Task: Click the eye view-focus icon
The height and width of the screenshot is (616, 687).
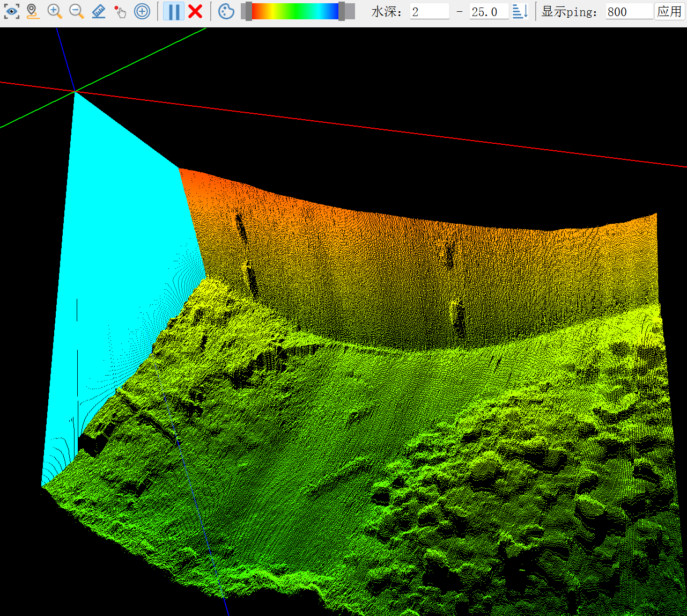Action: click(11, 11)
